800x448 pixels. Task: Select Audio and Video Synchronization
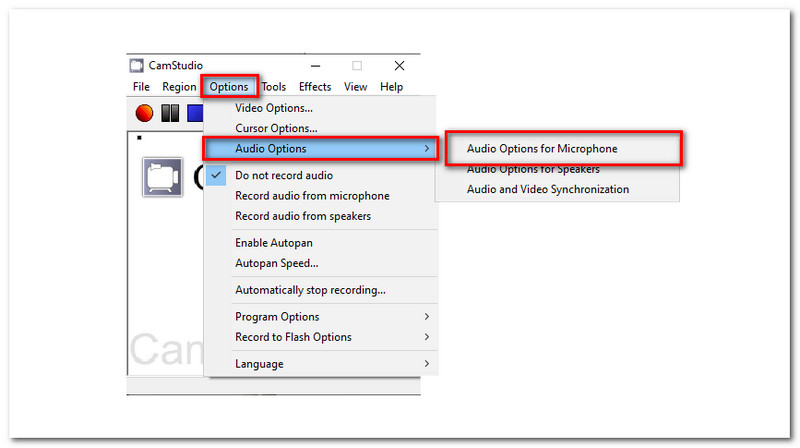558,189
